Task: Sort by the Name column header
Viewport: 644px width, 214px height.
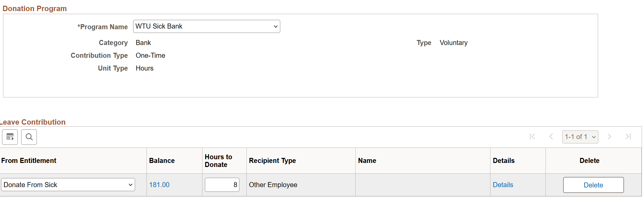Action: point(367,161)
